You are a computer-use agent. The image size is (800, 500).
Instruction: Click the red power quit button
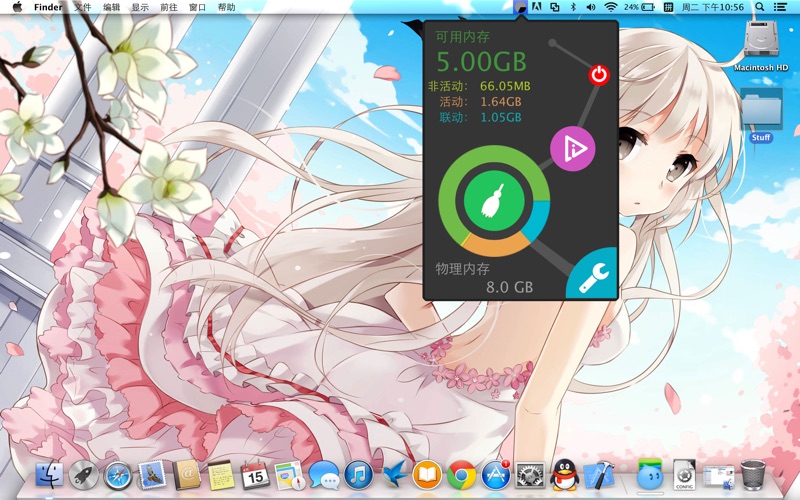point(599,75)
